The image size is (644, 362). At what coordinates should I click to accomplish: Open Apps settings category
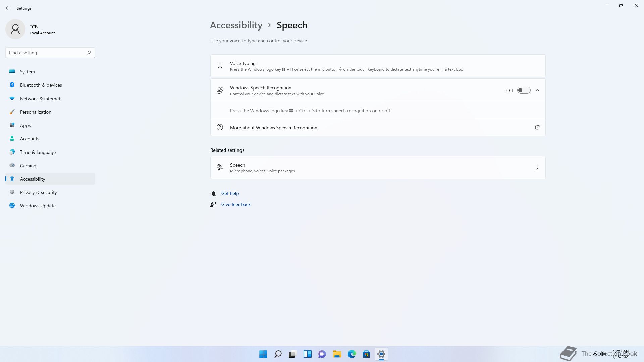tap(50, 125)
